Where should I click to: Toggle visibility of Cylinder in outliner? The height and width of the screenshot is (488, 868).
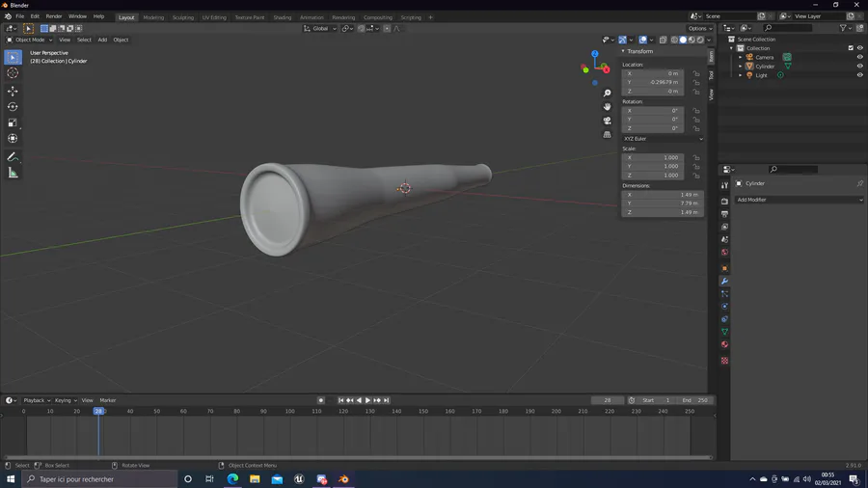pyautogui.click(x=859, y=66)
